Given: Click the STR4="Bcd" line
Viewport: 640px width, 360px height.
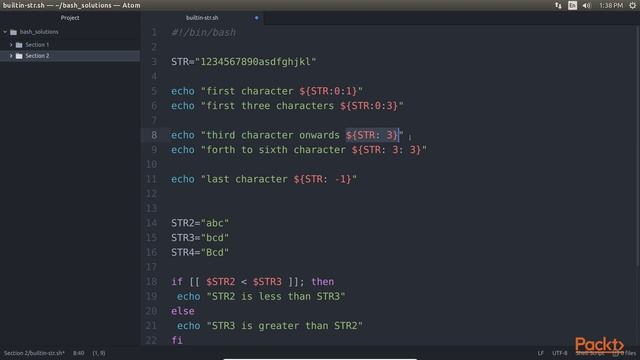Looking at the screenshot, I should coord(200,253).
